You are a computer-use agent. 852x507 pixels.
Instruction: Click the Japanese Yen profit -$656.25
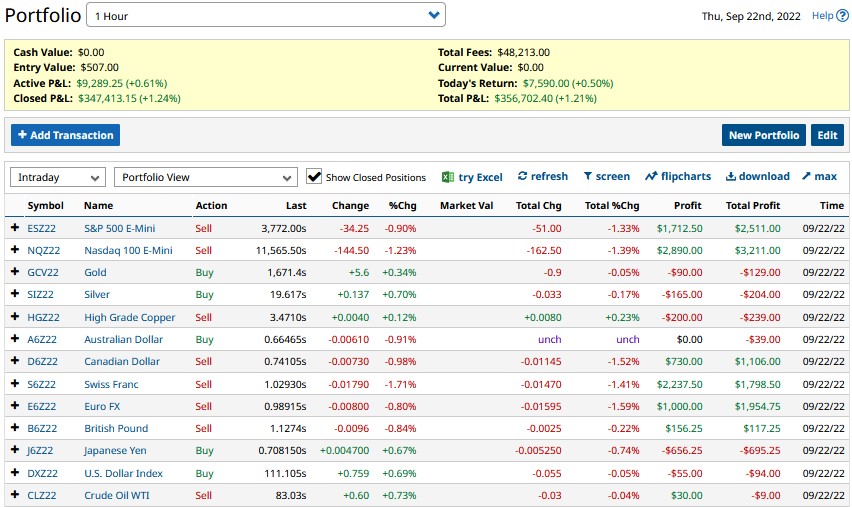(x=681, y=450)
